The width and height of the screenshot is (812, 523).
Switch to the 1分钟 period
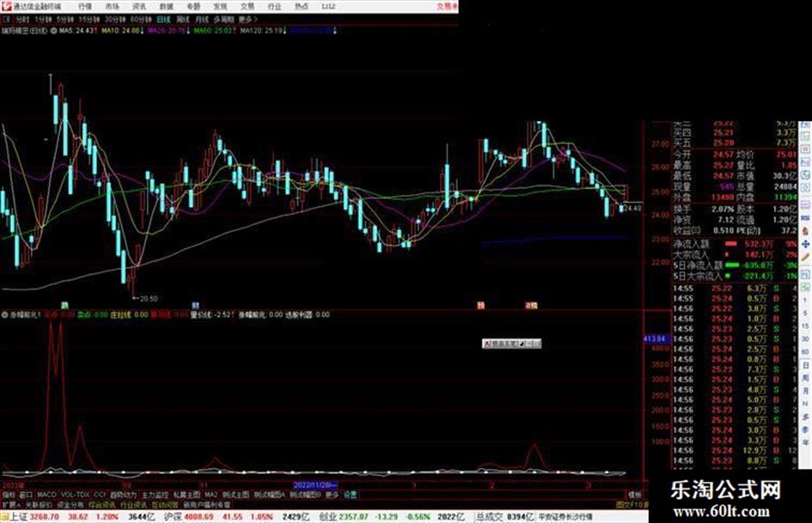coord(43,19)
